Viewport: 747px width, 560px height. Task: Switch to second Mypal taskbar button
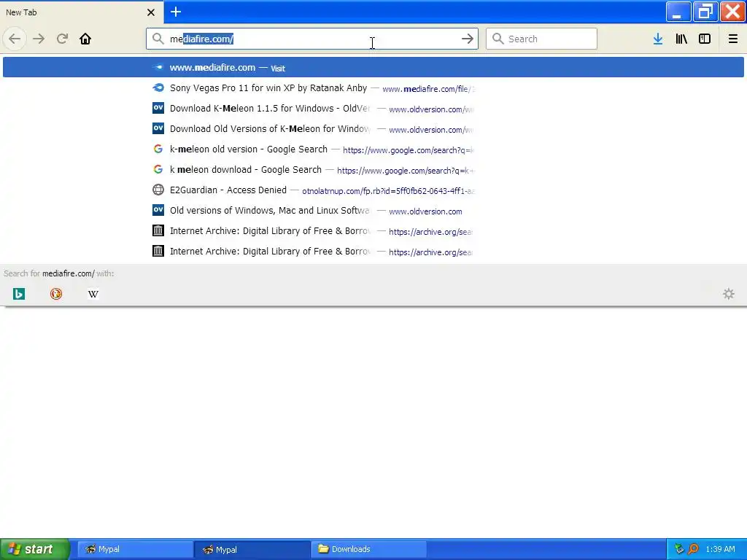[252, 549]
